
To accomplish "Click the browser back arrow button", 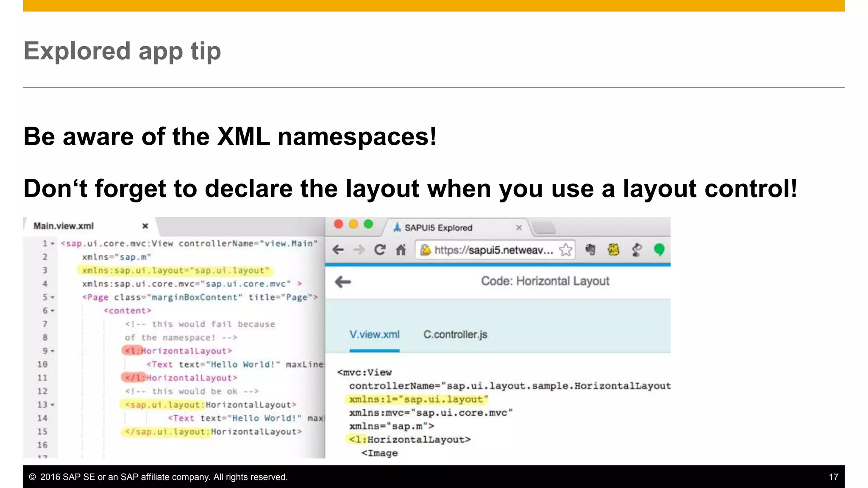I will (x=338, y=250).
